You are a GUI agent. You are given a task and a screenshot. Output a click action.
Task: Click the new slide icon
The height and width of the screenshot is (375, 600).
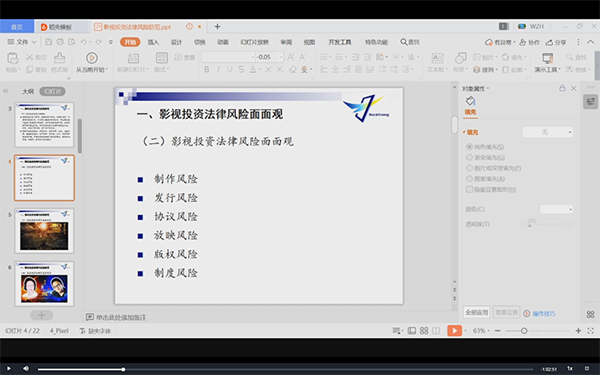coord(133,58)
